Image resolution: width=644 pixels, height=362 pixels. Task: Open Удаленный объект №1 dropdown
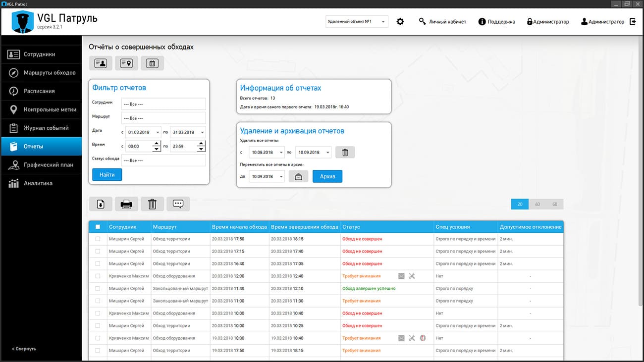click(357, 22)
